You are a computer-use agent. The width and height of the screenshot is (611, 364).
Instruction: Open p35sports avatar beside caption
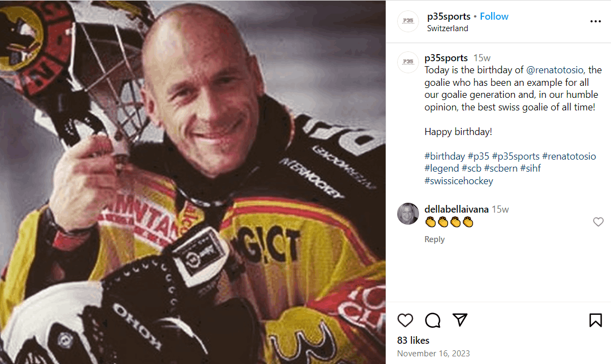click(408, 62)
